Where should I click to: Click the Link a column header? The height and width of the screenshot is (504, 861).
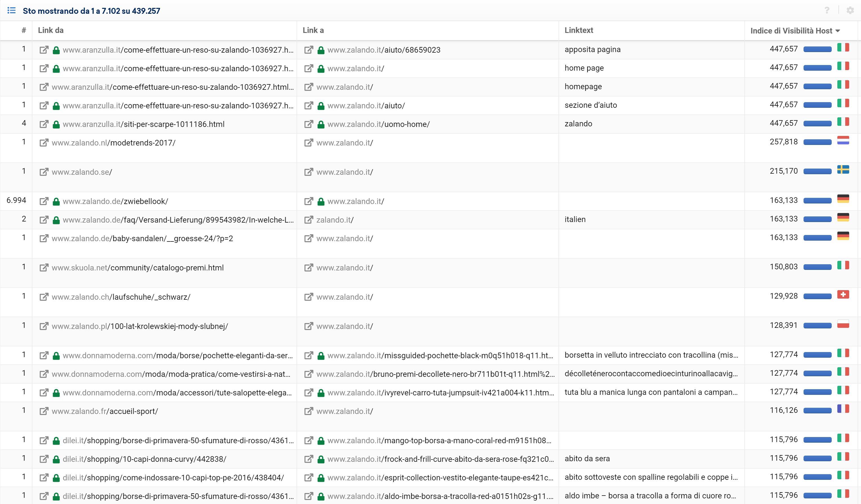pos(313,30)
